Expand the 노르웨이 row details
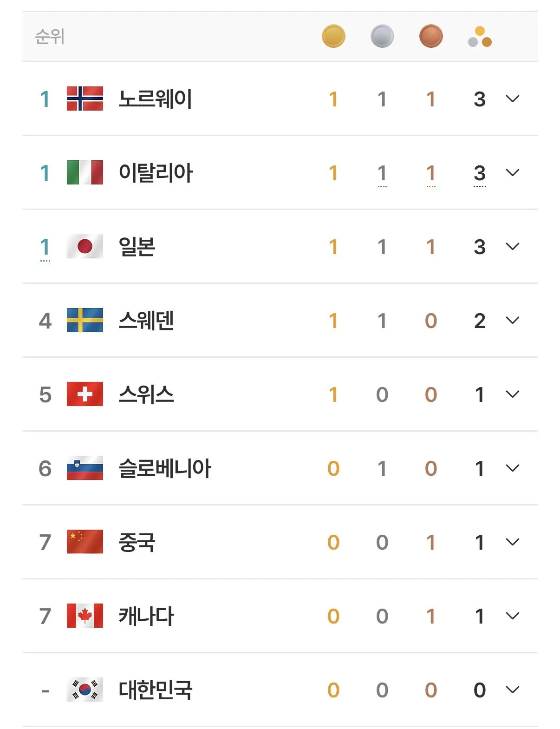Screen dimensions: 560x729 point(512,99)
